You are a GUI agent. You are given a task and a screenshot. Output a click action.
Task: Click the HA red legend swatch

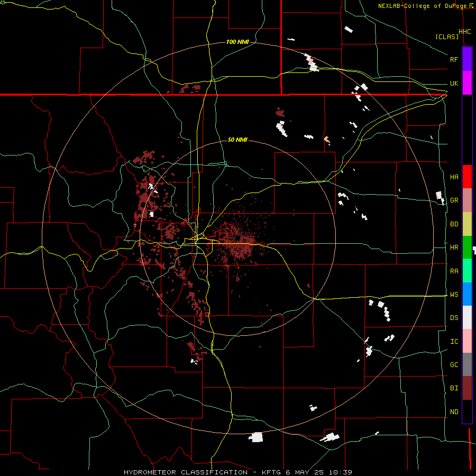point(467,177)
